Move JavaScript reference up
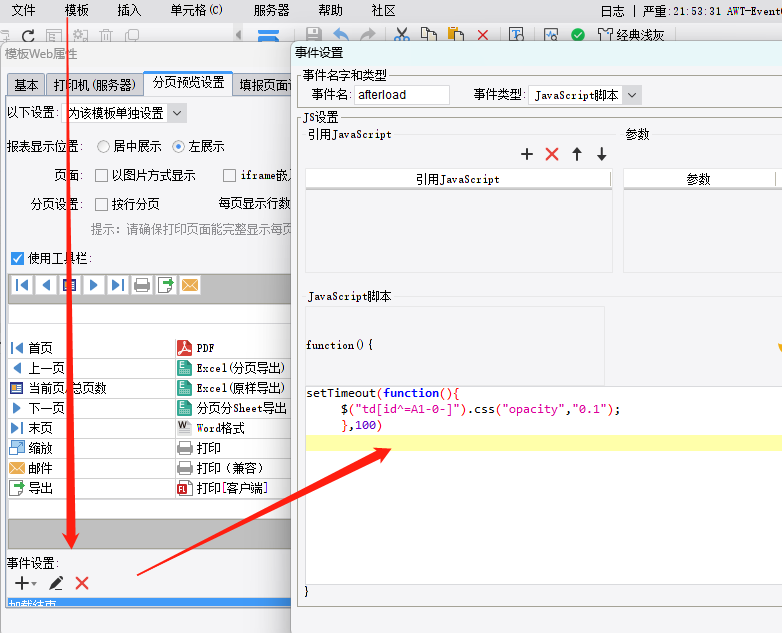Image resolution: width=782 pixels, height=633 pixels. tap(577, 154)
